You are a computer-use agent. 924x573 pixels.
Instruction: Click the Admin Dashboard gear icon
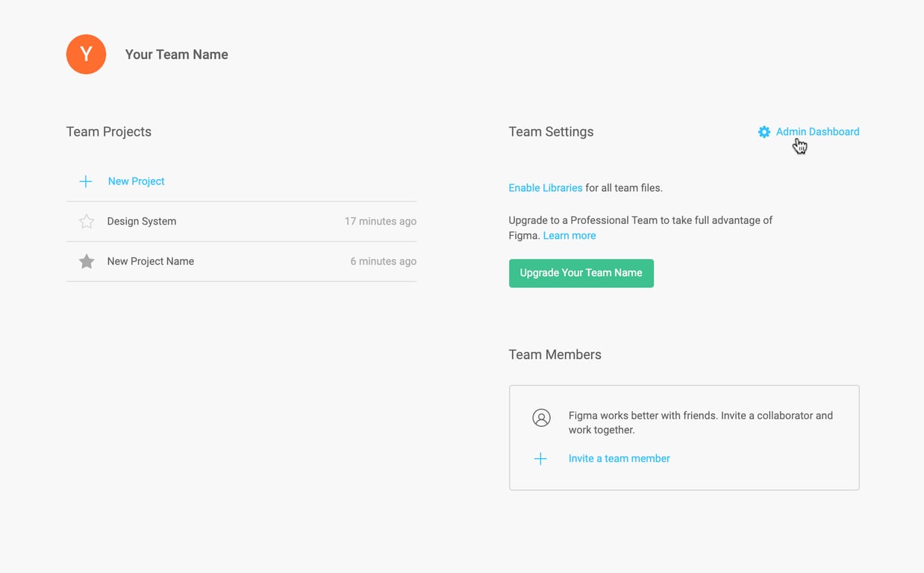click(x=764, y=132)
